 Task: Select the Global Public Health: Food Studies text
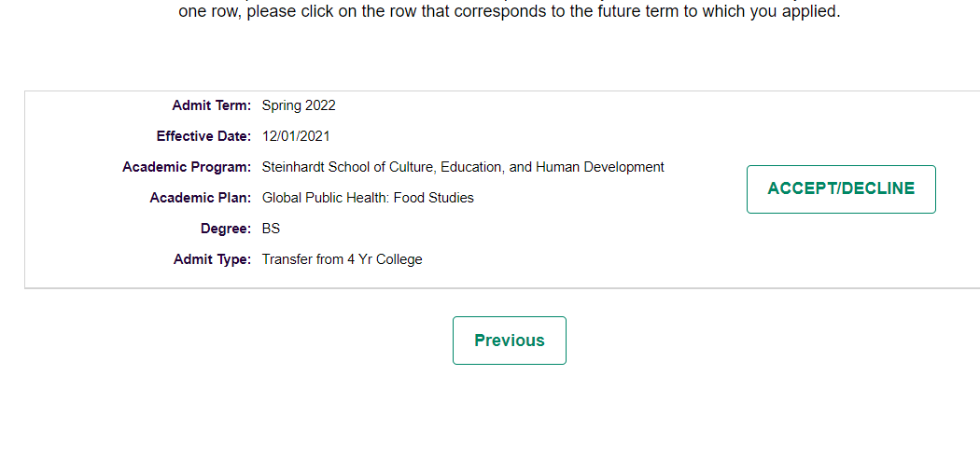pyautogui.click(x=368, y=198)
